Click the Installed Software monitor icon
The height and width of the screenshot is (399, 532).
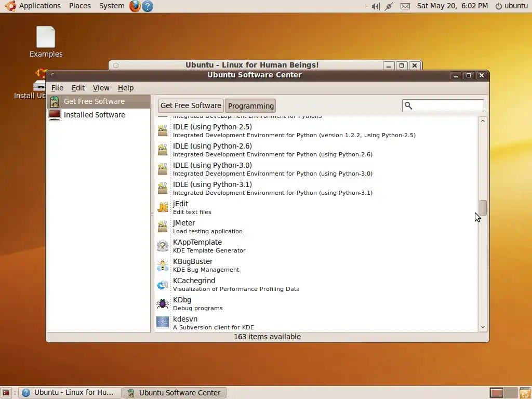[54, 115]
